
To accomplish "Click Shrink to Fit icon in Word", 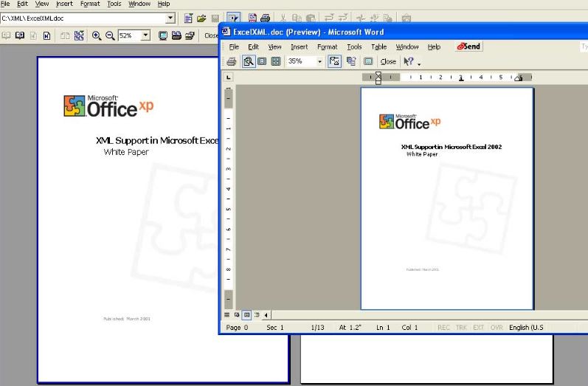I will coord(351,61).
